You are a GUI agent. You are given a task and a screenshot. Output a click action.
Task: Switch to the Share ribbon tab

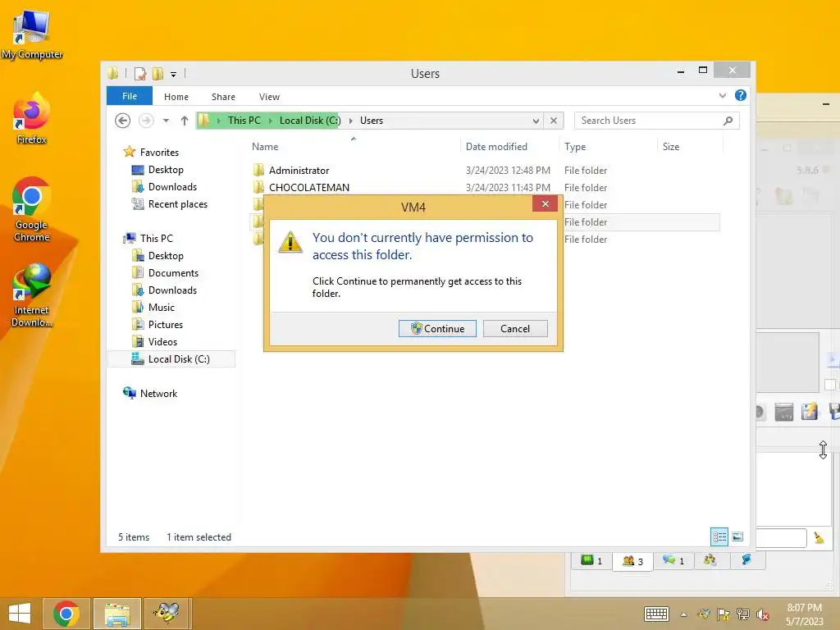[223, 97]
